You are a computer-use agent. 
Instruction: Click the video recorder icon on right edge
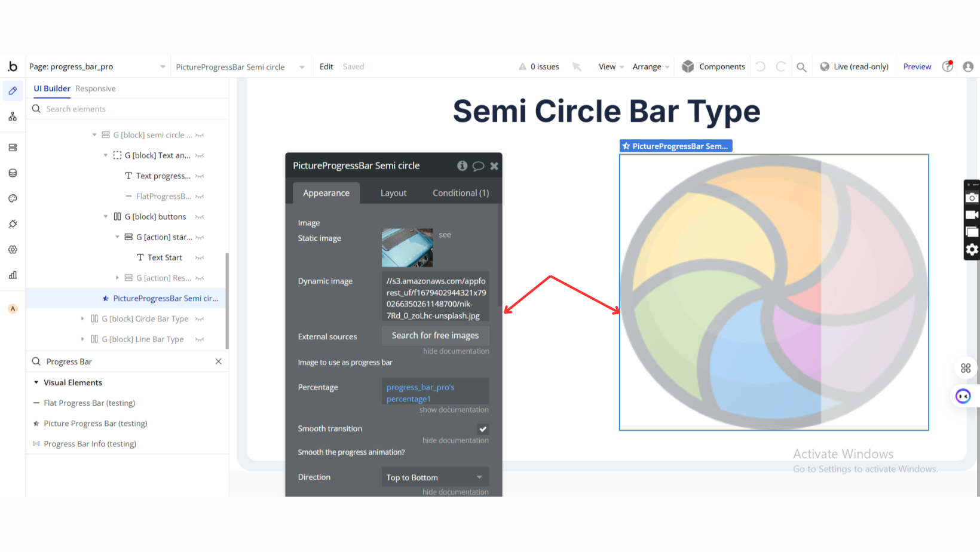(972, 214)
